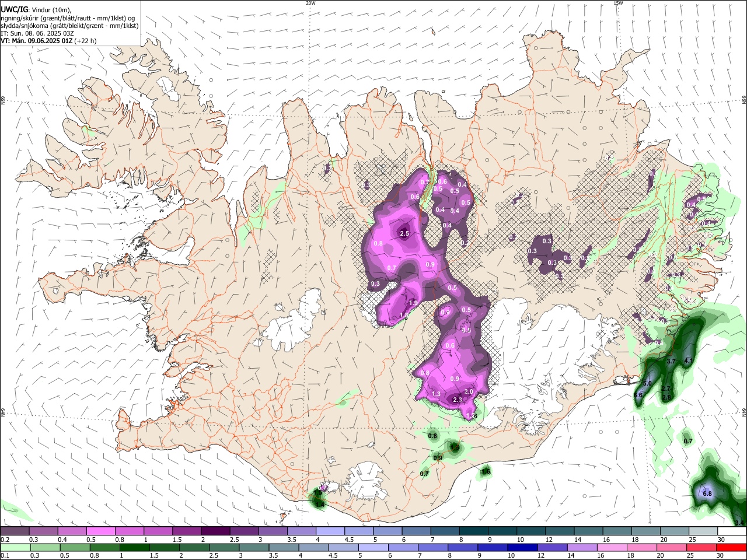747x560 pixels.
Task: Click the mauve 0.2–0.3 snow legend swatch
Action: [15, 531]
